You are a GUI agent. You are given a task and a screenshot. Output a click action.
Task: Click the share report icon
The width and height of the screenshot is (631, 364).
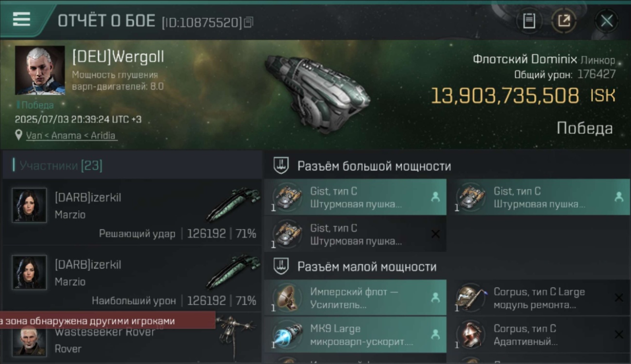[x=564, y=21]
